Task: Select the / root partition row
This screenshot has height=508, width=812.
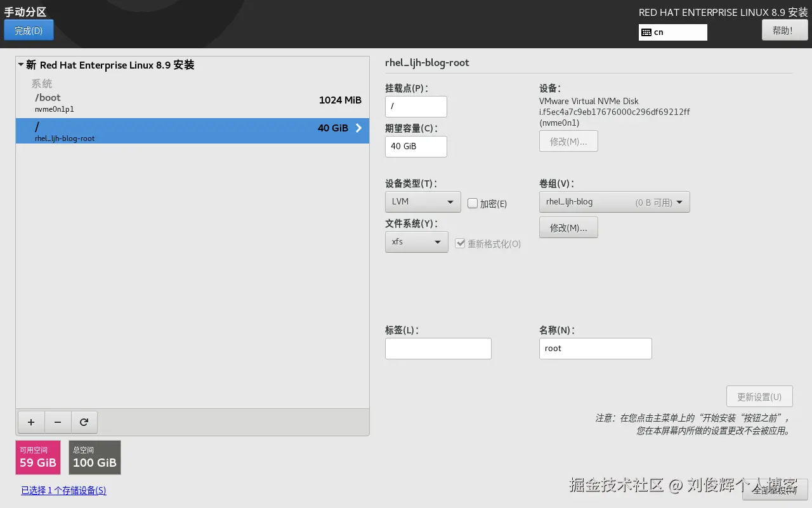Action: click(192, 131)
